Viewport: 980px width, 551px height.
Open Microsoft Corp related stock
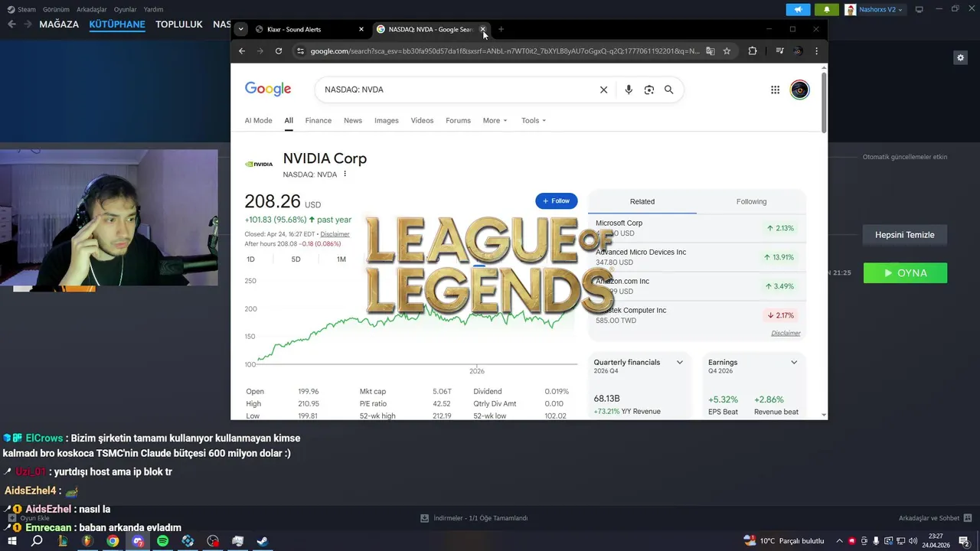tap(696, 228)
